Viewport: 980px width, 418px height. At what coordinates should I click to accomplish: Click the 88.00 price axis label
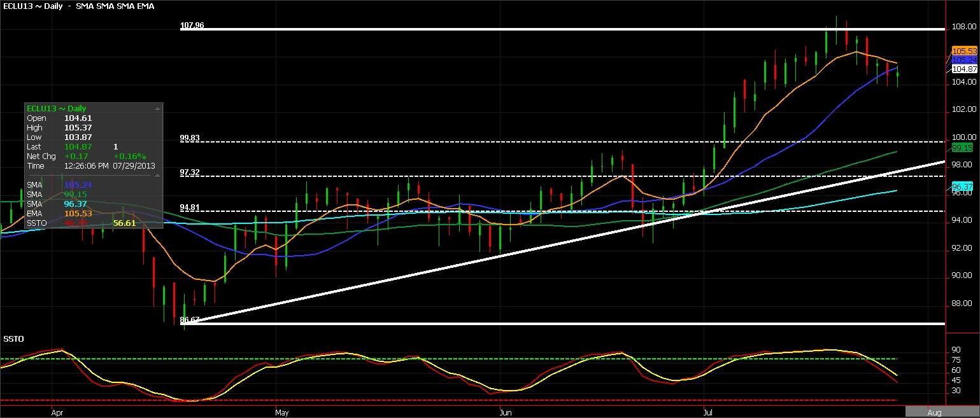(x=962, y=303)
